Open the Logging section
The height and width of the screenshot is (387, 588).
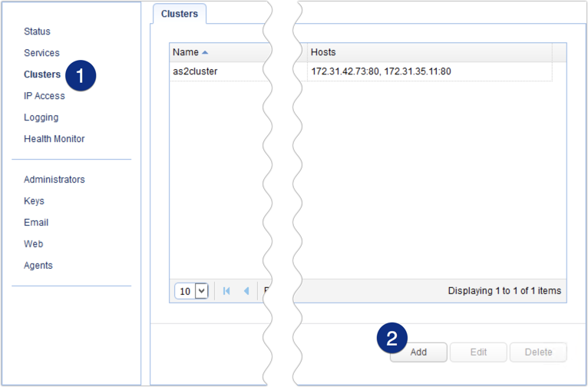[41, 117]
